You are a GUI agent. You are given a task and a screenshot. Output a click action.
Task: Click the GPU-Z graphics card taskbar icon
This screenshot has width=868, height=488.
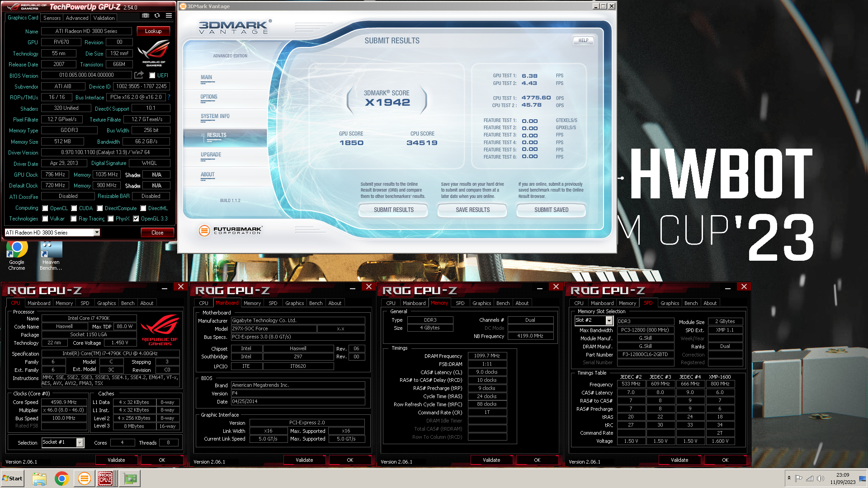130,479
